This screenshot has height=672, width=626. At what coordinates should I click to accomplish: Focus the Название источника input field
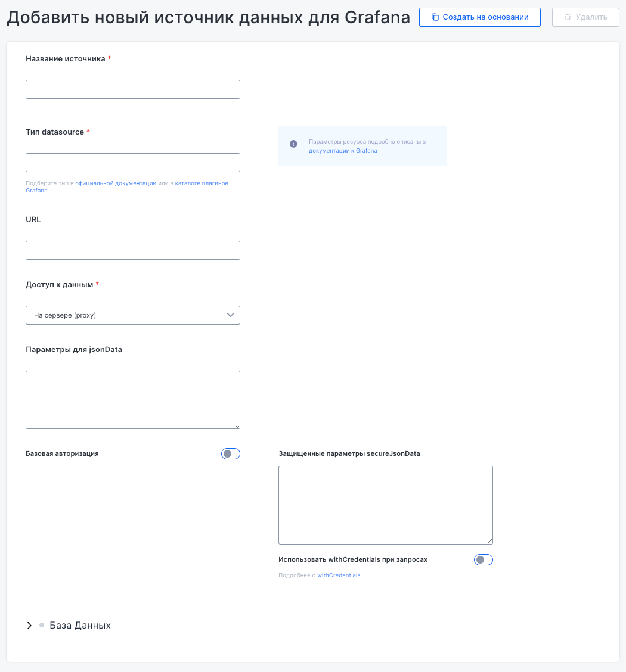(x=132, y=89)
